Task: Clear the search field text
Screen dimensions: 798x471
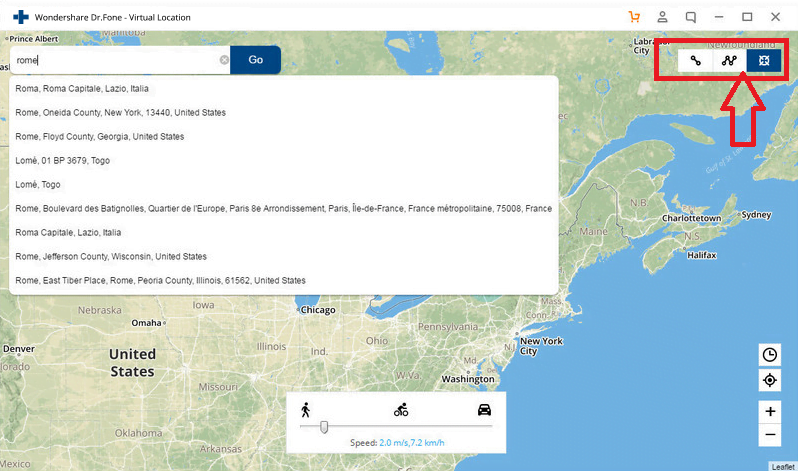Action: click(224, 60)
